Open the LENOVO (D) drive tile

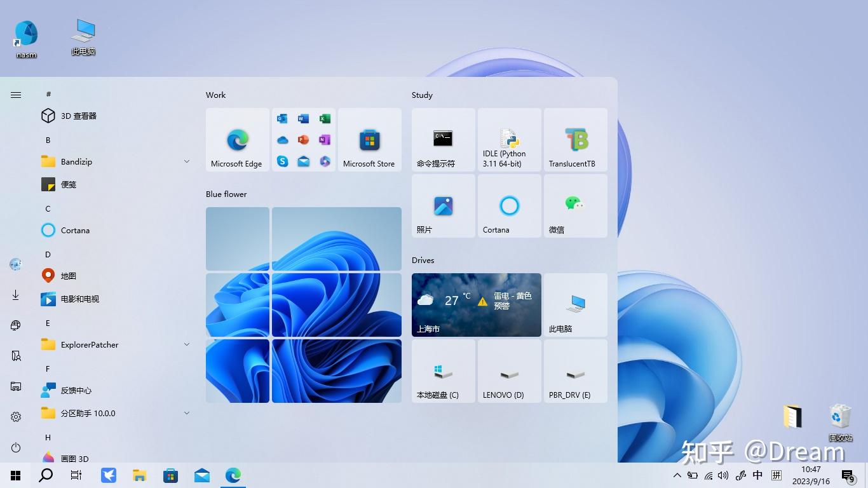(510, 371)
